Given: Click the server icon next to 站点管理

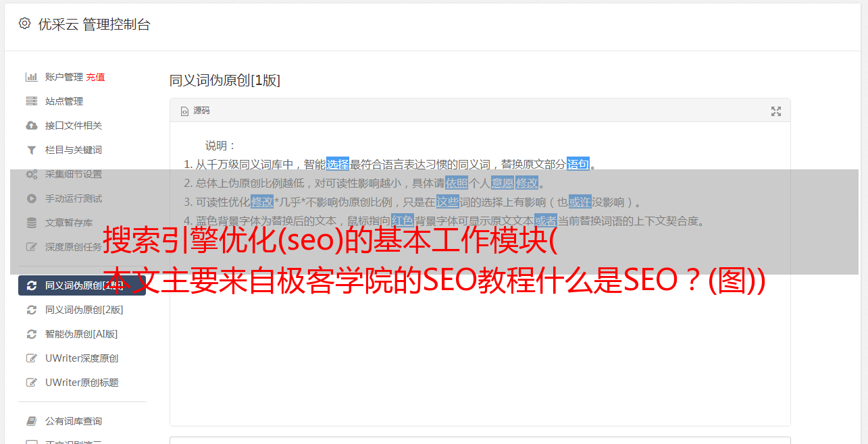Looking at the screenshot, I should click(x=31, y=101).
